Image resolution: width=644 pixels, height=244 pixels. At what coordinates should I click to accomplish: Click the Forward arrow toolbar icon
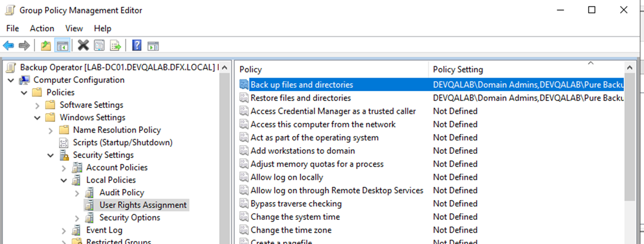pos(24,45)
